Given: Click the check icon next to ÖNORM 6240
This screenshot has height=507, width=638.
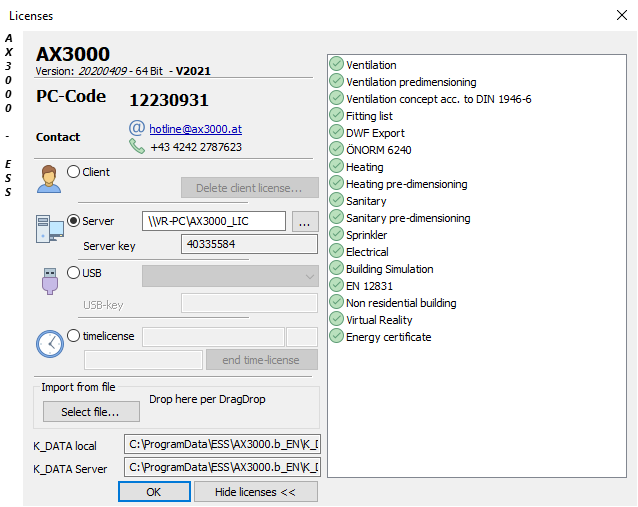Looking at the screenshot, I should (336, 149).
